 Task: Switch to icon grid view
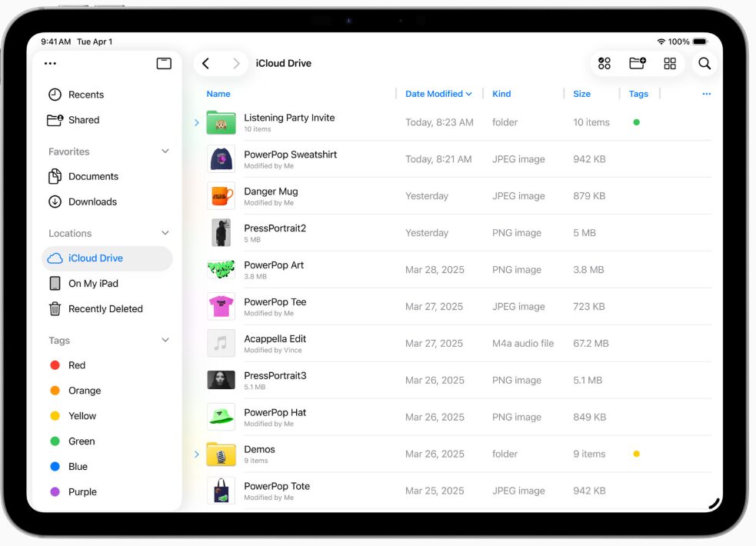point(670,64)
